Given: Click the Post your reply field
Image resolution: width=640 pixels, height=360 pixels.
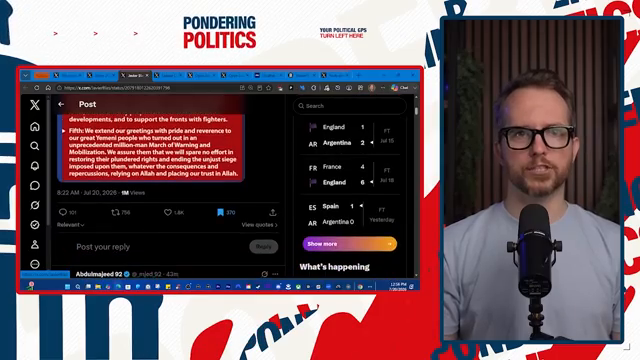Looking at the screenshot, I should click(x=103, y=247).
